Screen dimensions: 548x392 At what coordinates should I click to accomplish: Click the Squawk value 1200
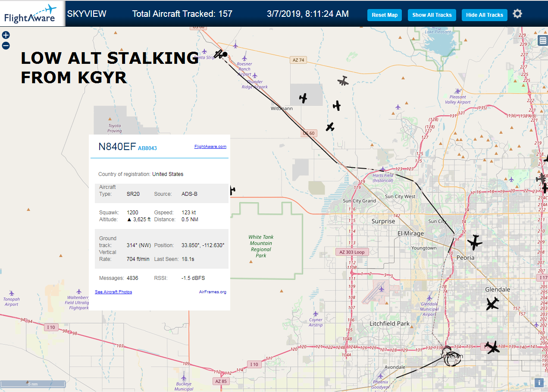132,213
